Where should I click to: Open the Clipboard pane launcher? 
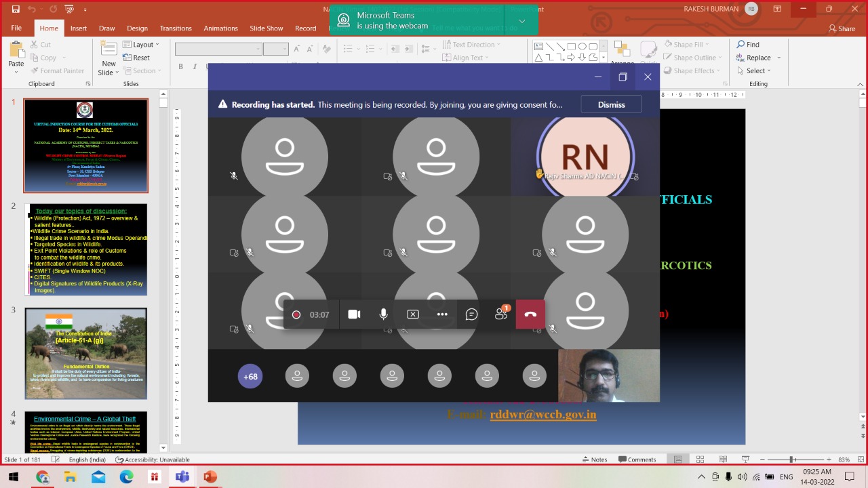tap(88, 83)
